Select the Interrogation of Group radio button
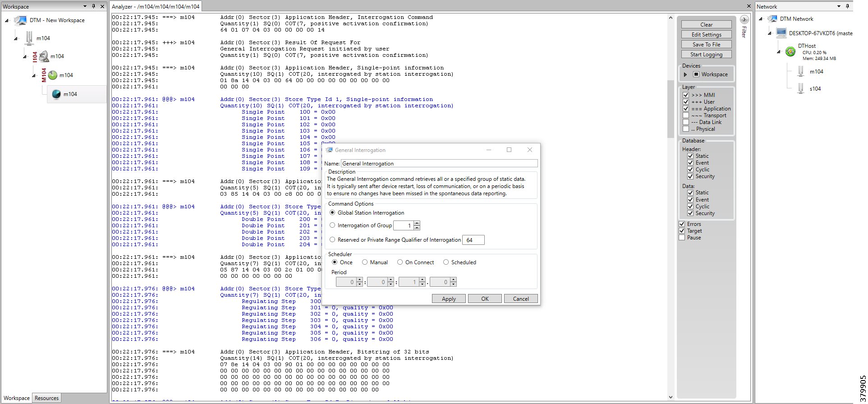868x404 pixels. pyautogui.click(x=332, y=225)
